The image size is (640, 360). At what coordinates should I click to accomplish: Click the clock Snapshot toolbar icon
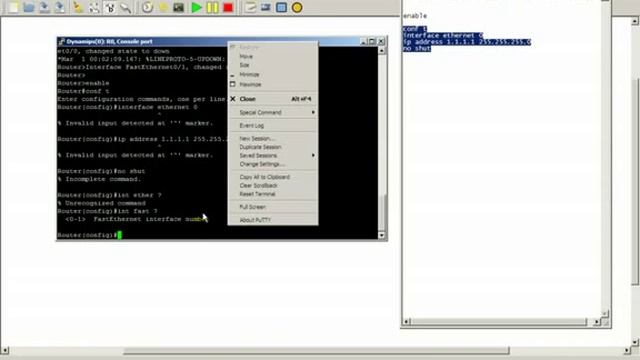coord(147,7)
